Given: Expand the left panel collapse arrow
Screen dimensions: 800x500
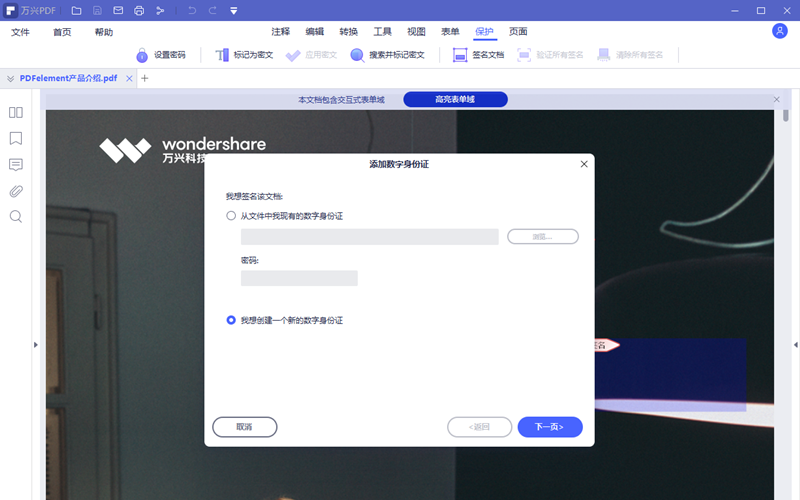Looking at the screenshot, I should pos(36,345).
